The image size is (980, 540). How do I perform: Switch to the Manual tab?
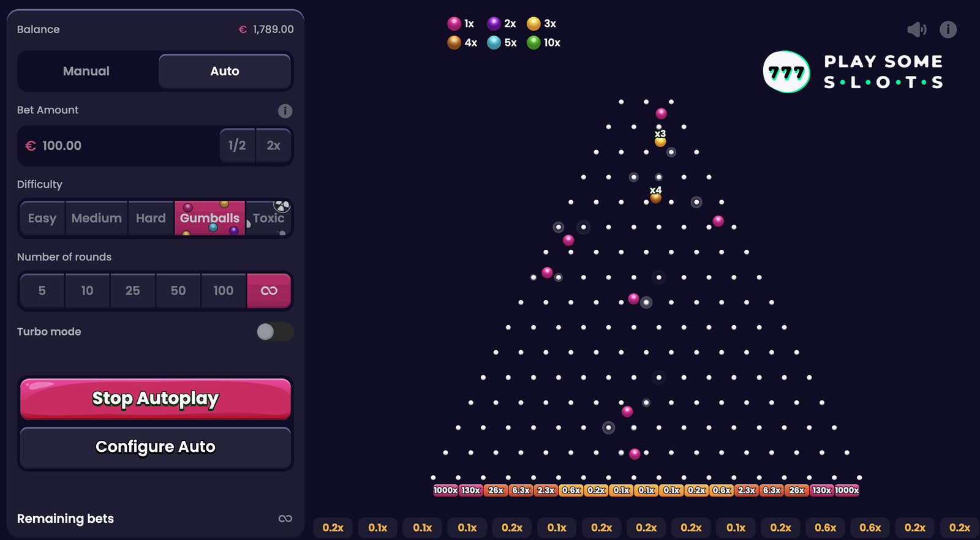pyautogui.click(x=86, y=72)
